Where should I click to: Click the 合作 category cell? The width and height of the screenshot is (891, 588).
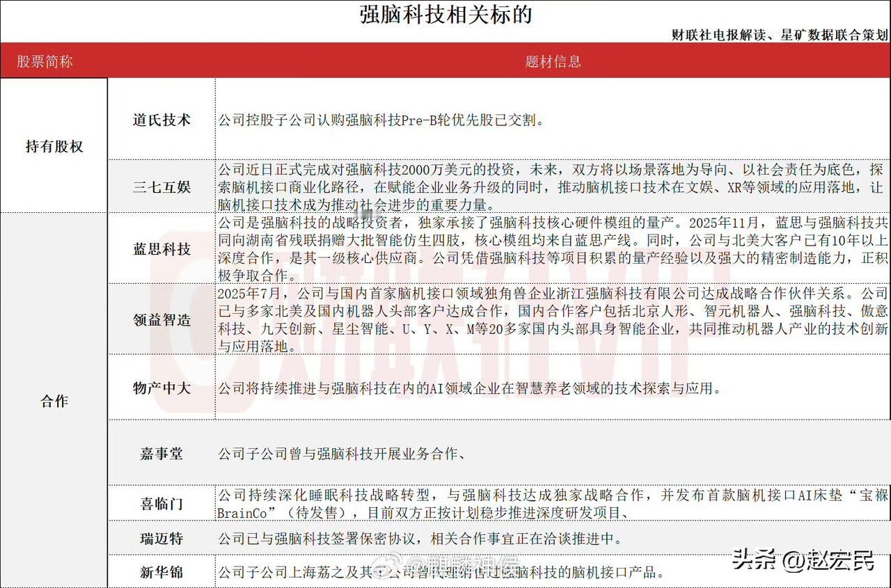coord(54,401)
